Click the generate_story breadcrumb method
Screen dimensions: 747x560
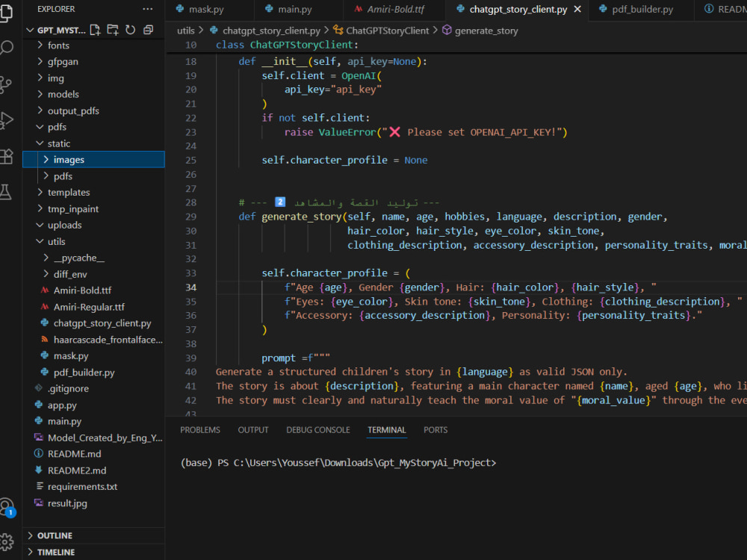coord(480,31)
